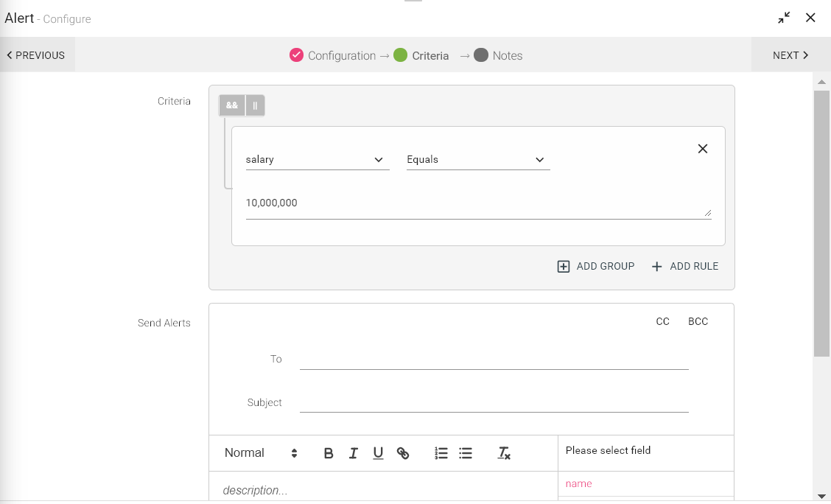Underline text in description editor
The width and height of the screenshot is (831, 504).
[378, 453]
